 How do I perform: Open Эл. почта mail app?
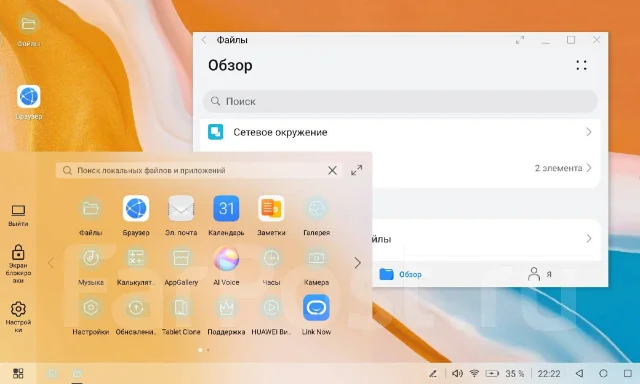[181, 209]
